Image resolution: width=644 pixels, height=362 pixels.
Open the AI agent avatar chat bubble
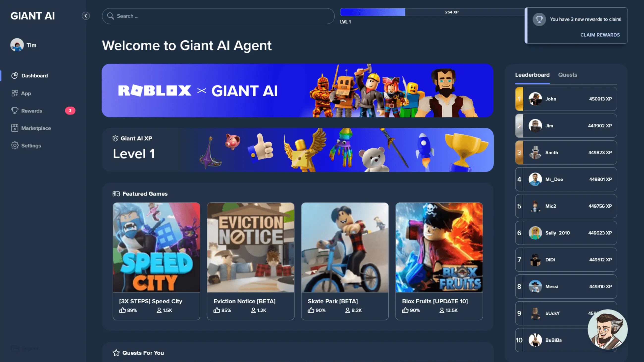[608, 329]
